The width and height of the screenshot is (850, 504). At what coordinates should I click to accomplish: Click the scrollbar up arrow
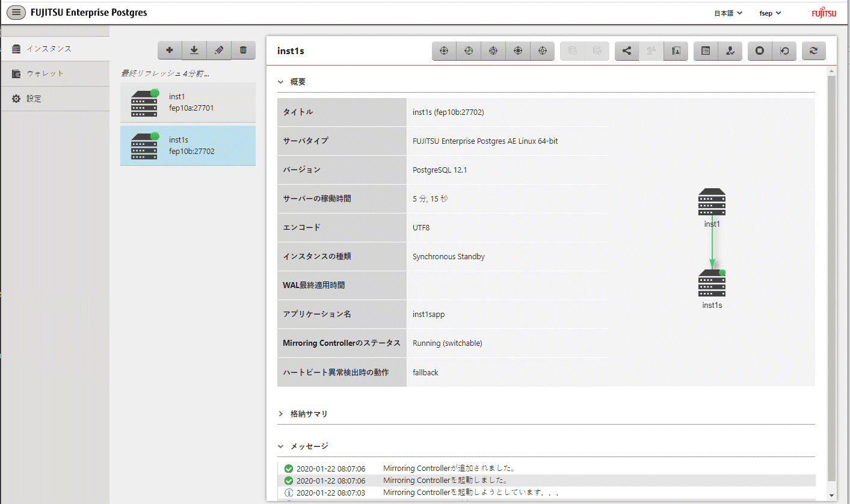[x=831, y=72]
